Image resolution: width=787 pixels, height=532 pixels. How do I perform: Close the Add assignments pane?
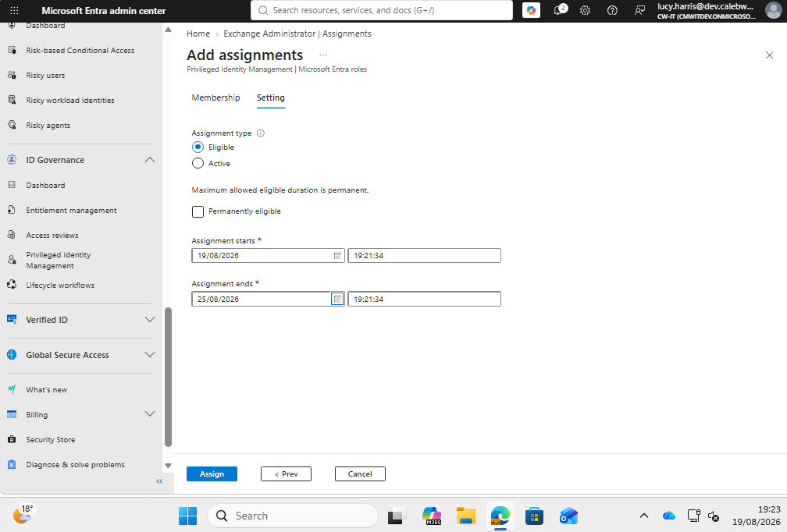pos(770,55)
